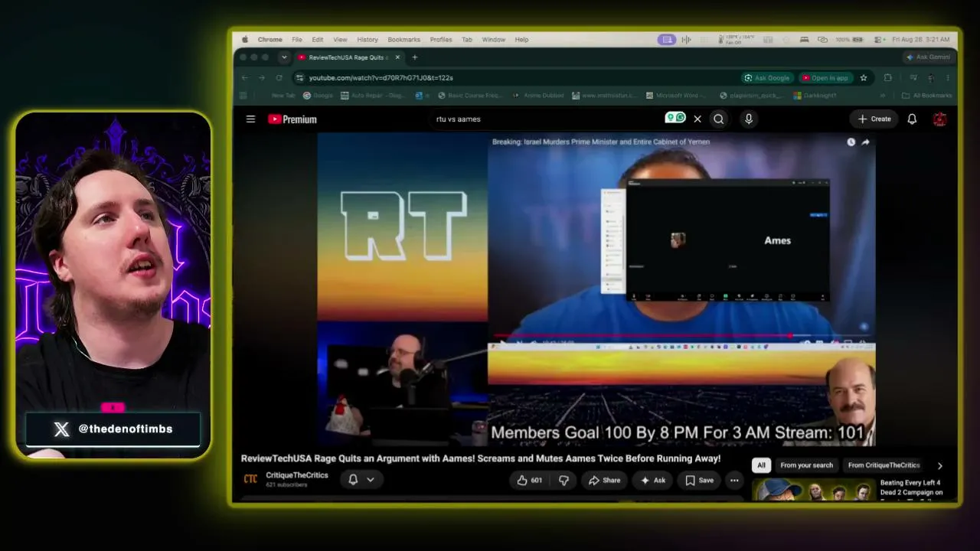
Task: Open a new Chrome tab
Action: click(x=415, y=57)
